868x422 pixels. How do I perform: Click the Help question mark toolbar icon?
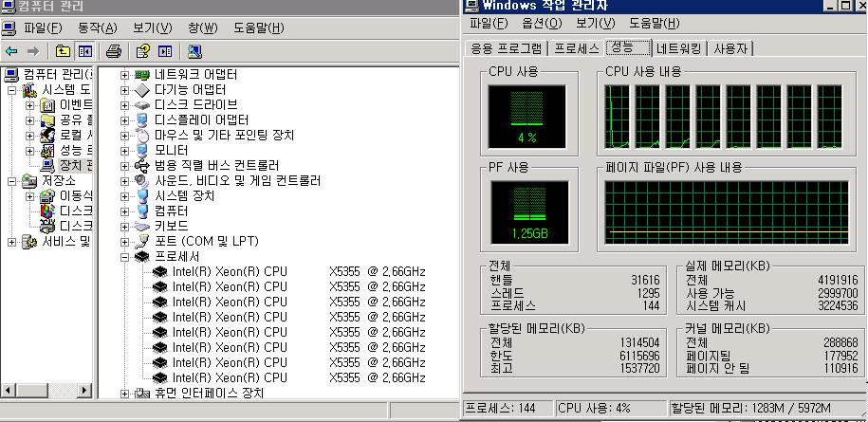[143, 51]
